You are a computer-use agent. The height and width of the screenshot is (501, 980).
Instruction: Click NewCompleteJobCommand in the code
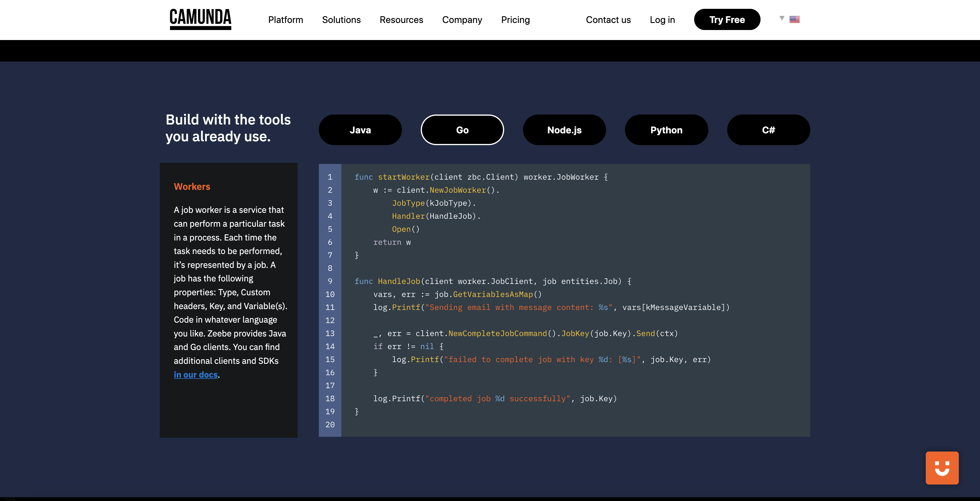click(497, 334)
